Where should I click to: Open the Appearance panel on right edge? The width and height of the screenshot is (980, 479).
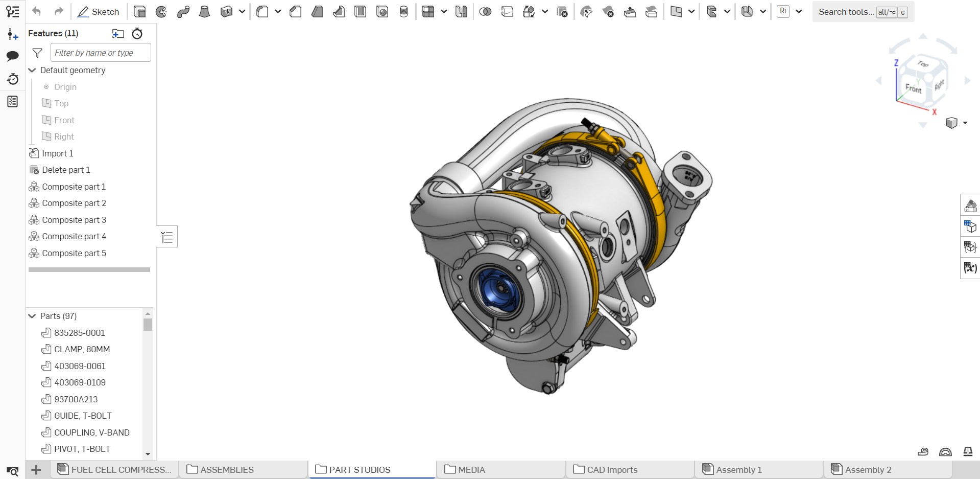970,206
